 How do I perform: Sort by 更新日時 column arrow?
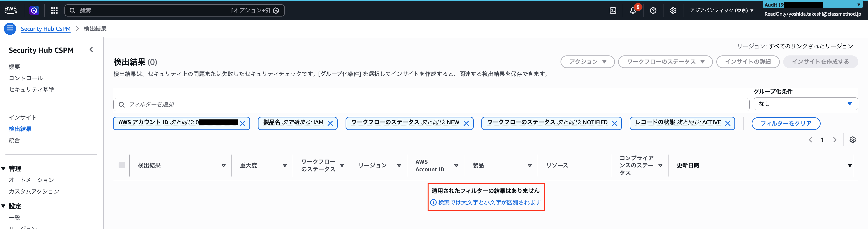tap(849, 165)
